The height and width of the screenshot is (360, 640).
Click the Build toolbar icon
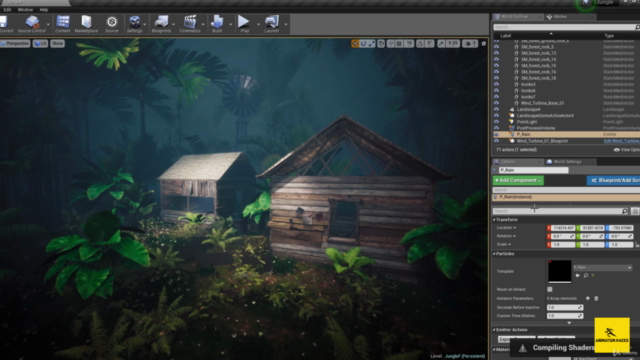217,24
